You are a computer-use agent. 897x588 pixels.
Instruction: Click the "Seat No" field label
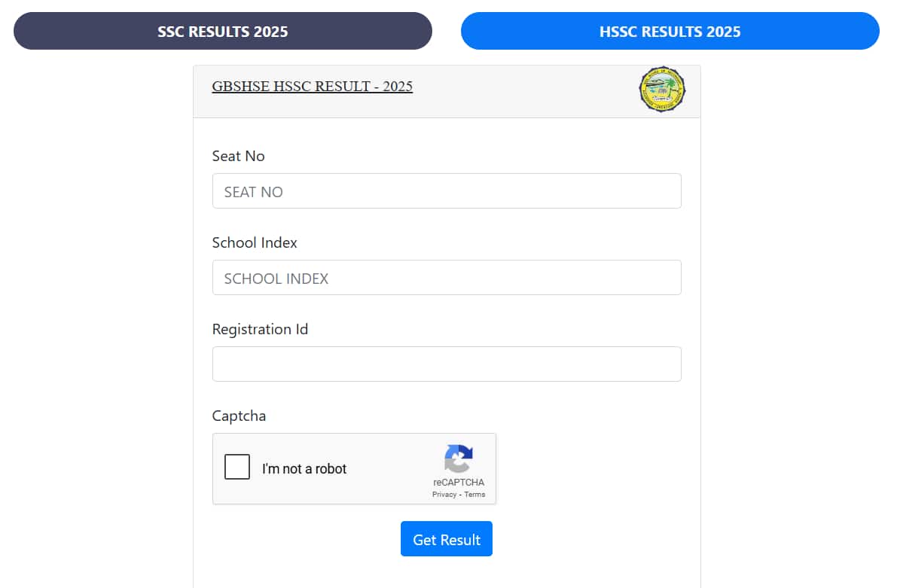(x=238, y=156)
